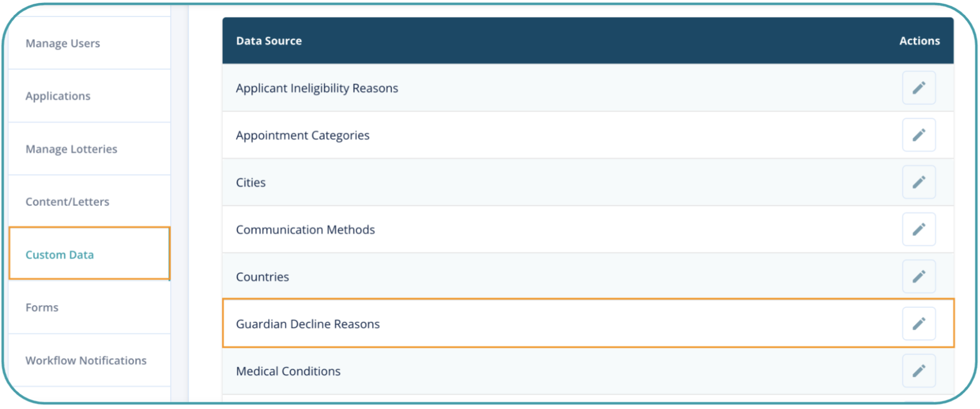The width and height of the screenshot is (980, 409).
Task: Click pencil icon for Appointment Categories
Action: pyautogui.click(x=918, y=135)
